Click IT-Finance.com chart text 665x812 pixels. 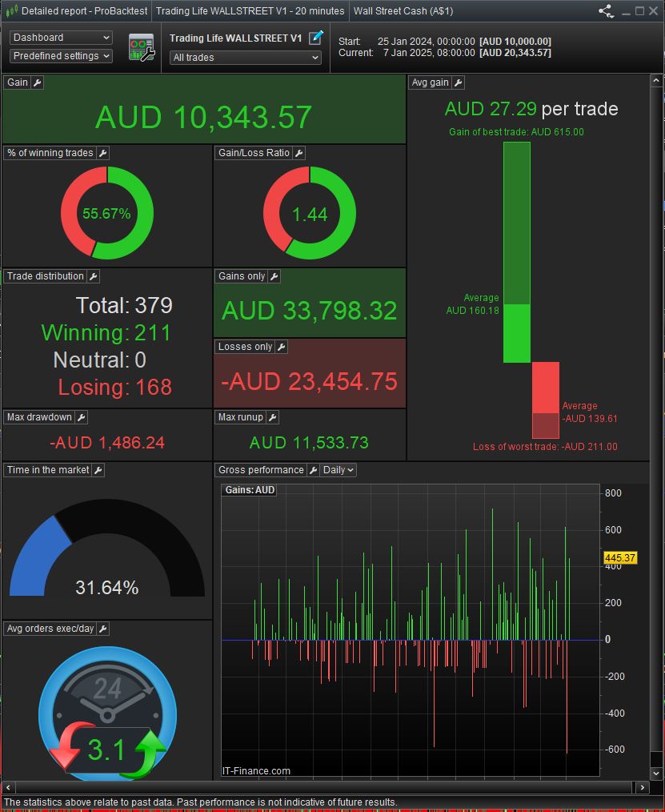256,771
